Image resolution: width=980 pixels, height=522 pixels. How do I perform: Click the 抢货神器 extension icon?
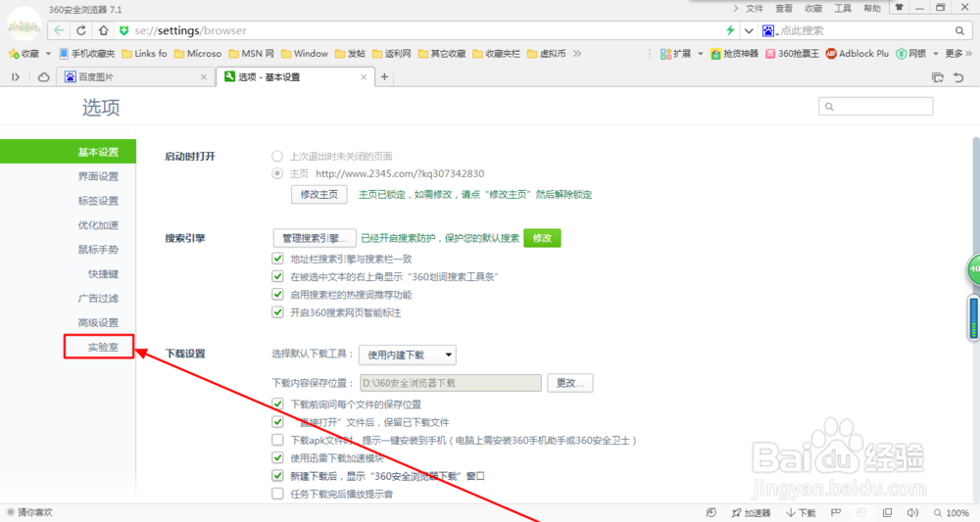pyautogui.click(x=734, y=54)
